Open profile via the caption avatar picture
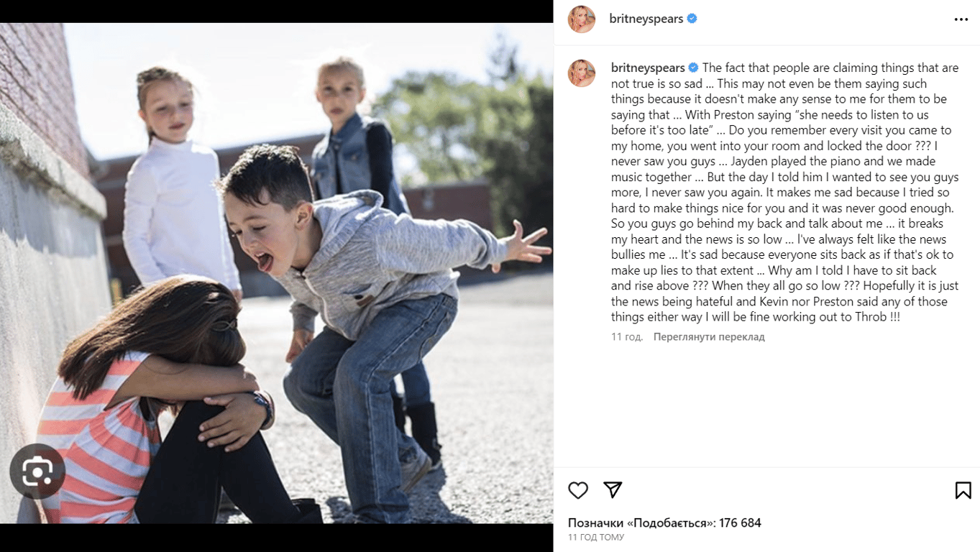 pyautogui.click(x=582, y=73)
